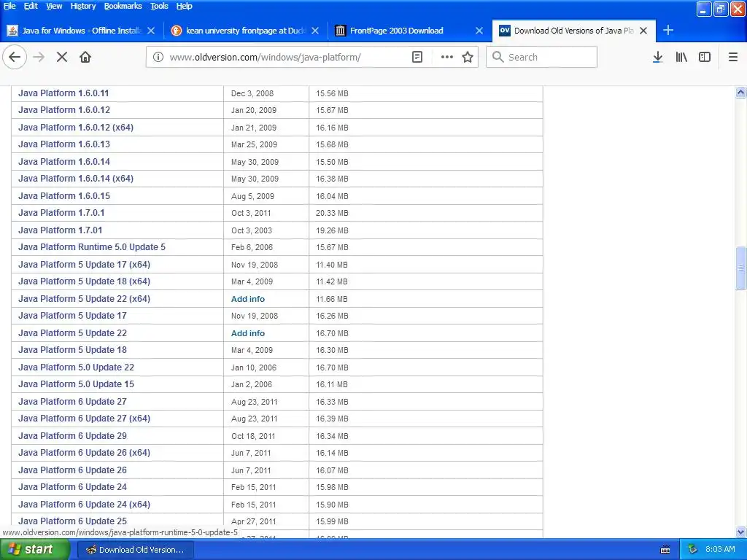Open Java Platform 1.6.0.11 link
This screenshot has width=747, height=560.
click(63, 93)
